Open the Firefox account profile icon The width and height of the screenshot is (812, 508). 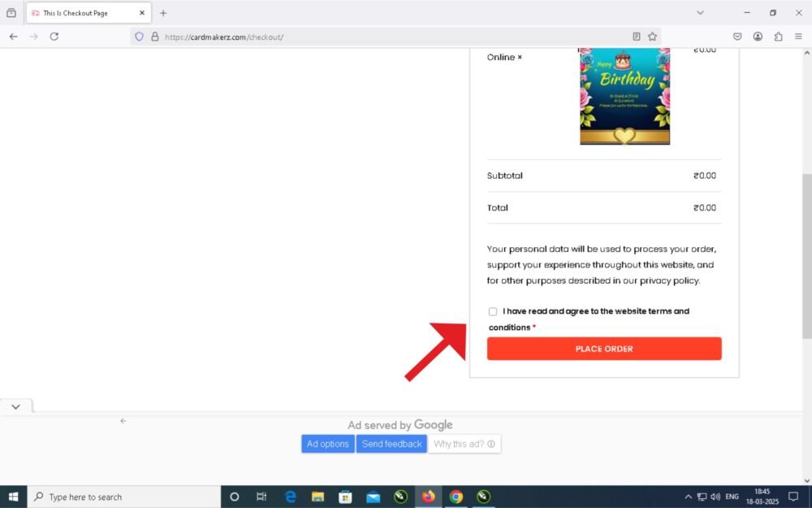click(758, 37)
